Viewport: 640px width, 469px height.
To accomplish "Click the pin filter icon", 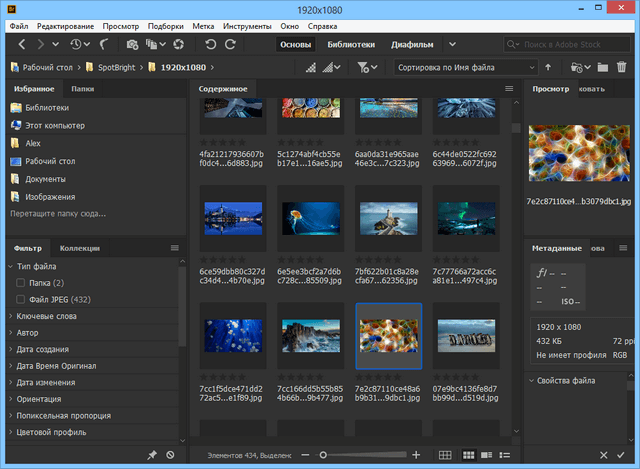I will [152, 456].
